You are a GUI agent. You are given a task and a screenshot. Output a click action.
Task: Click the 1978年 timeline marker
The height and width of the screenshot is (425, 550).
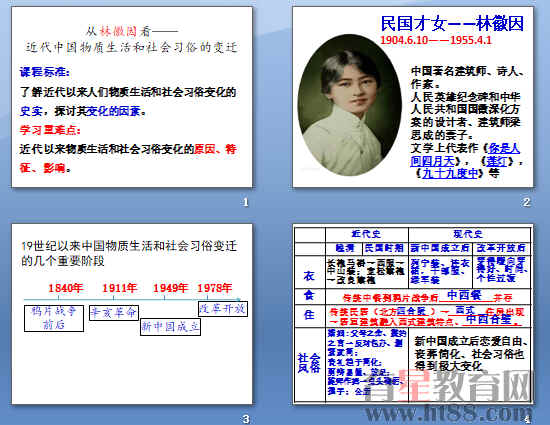coord(215,288)
